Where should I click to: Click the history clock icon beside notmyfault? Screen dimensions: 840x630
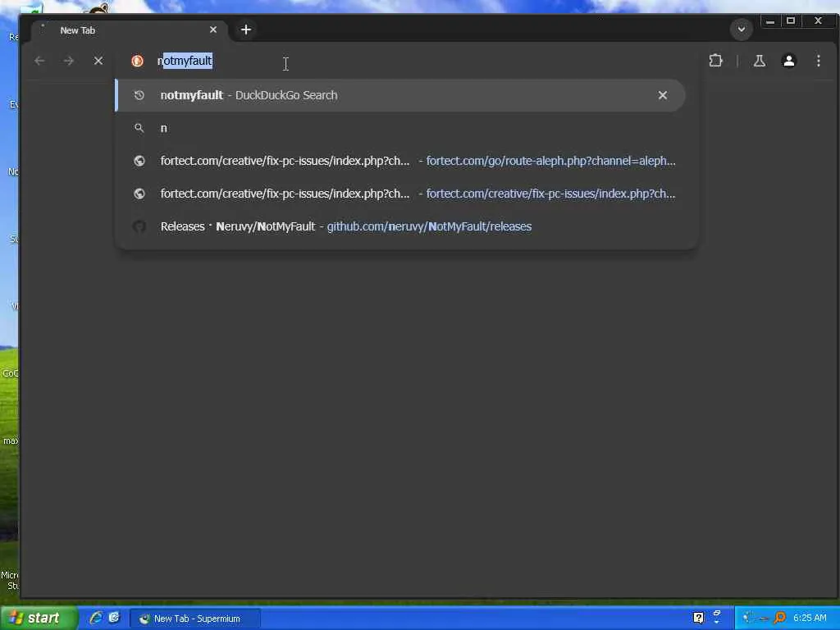pos(139,95)
